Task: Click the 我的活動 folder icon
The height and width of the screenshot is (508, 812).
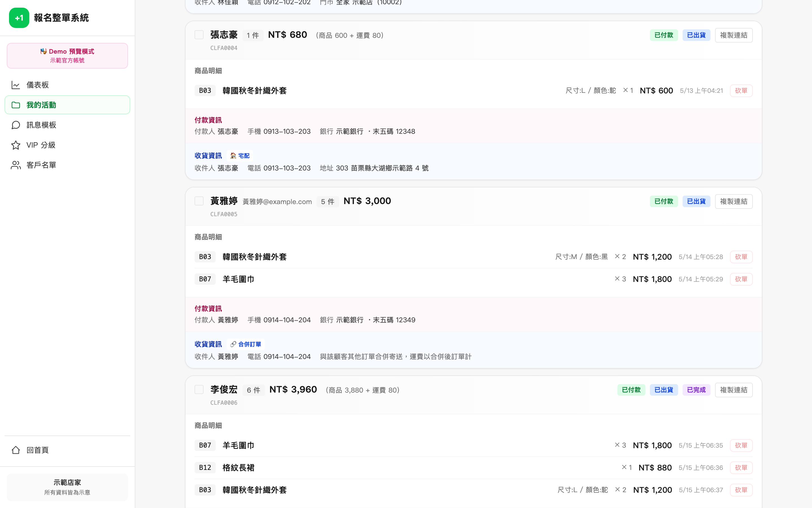Action: coord(16,105)
